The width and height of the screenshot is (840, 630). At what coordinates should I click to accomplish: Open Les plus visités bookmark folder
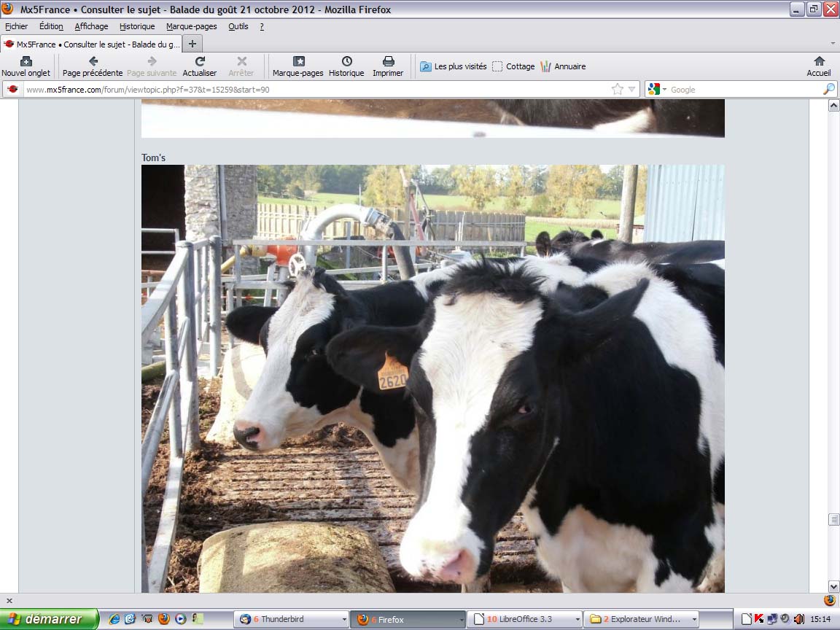coord(454,66)
